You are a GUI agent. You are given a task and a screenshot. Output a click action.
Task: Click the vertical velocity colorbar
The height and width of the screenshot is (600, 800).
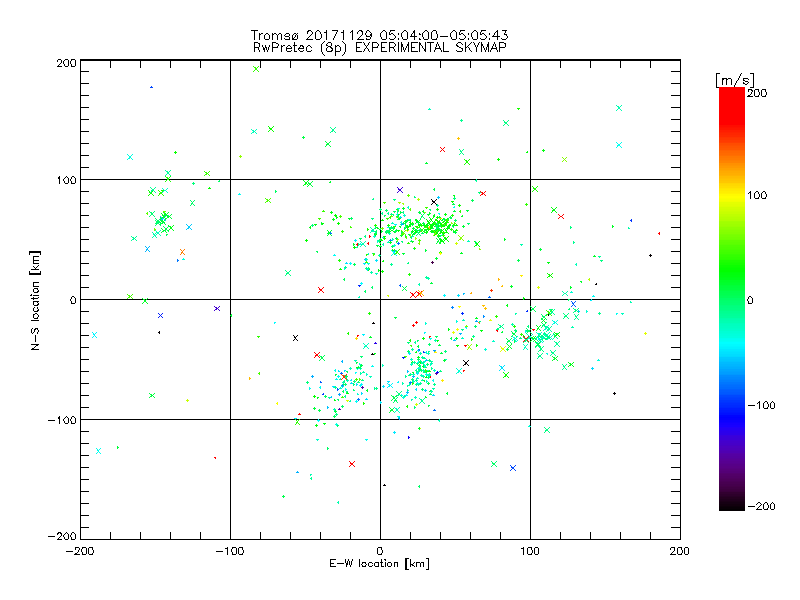coord(732,299)
